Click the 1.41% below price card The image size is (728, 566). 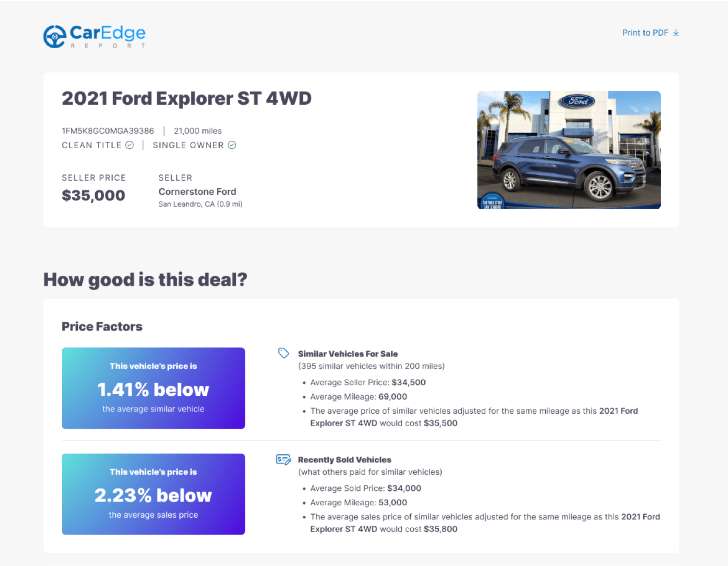153,388
